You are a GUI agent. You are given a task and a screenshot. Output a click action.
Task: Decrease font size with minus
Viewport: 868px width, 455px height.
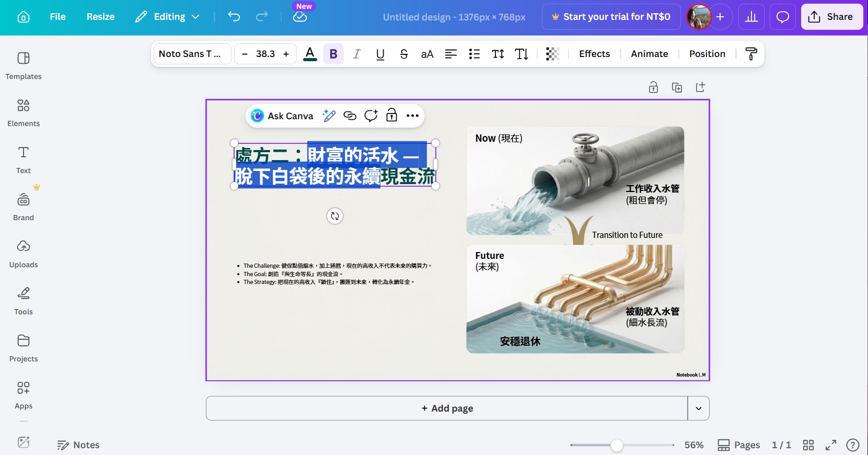(x=245, y=54)
